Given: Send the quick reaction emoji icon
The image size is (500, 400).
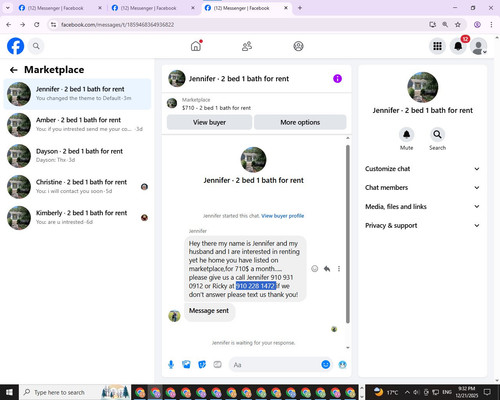Looking at the screenshot, I should click(342, 364).
